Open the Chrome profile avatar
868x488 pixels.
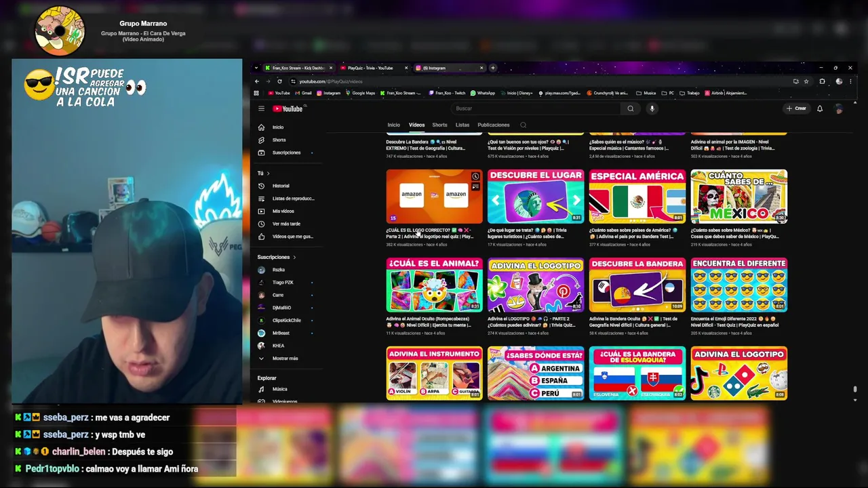click(839, 81)
